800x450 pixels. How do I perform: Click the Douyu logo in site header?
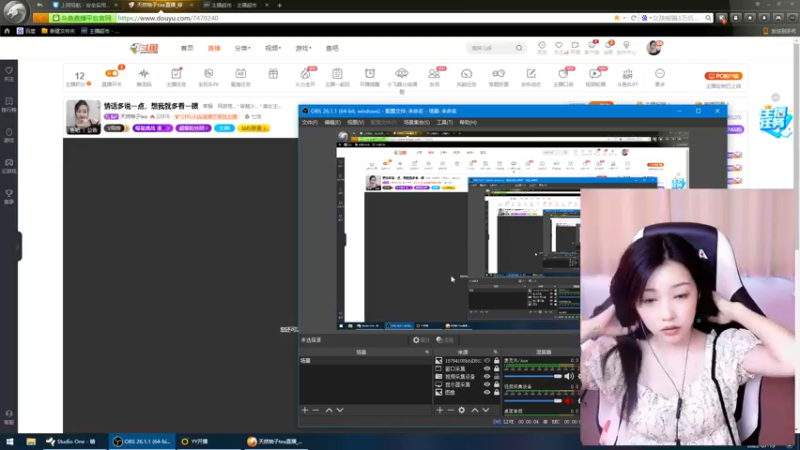[144, 48]
